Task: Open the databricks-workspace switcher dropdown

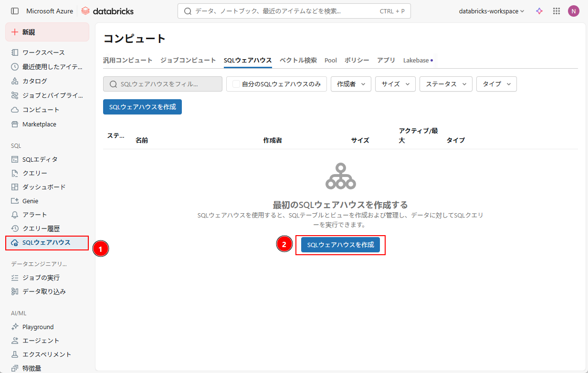Action: (x=491, y=11)
